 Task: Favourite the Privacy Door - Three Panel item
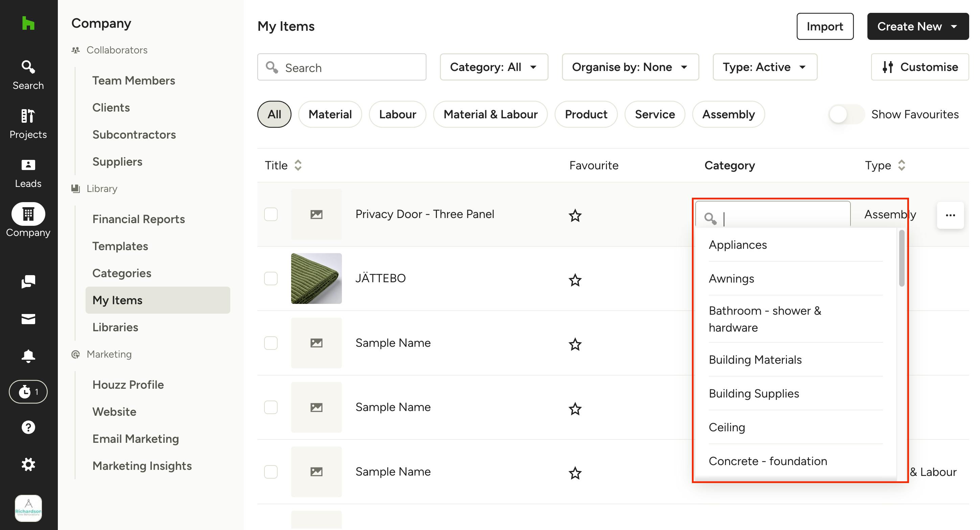pos(575,216)
